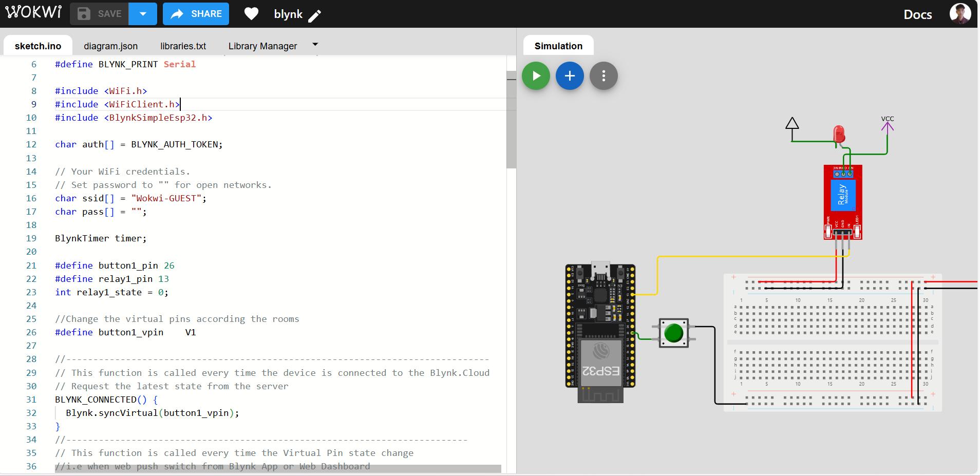Expand the file tabs dropdown arrow

point(315,45)
